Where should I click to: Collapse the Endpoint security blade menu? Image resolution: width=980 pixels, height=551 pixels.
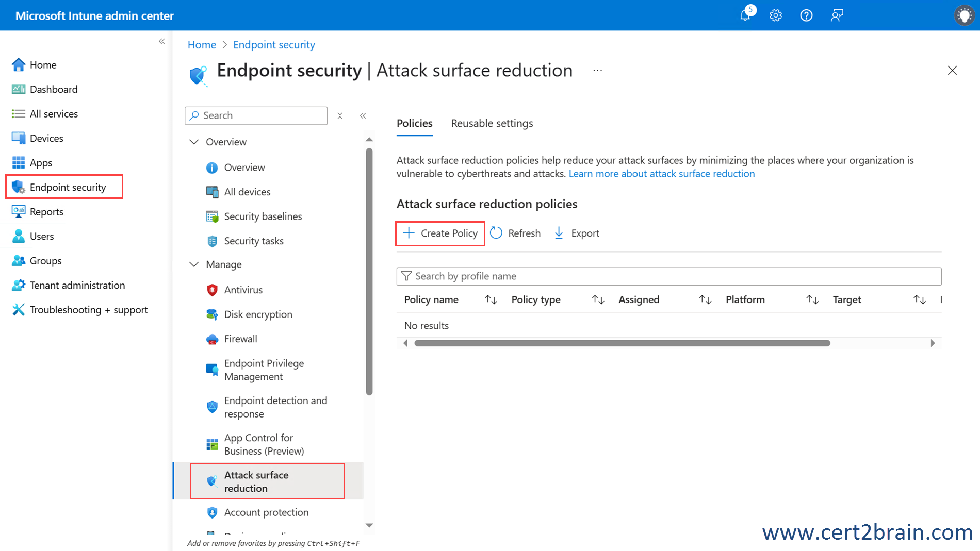(363, 115)
